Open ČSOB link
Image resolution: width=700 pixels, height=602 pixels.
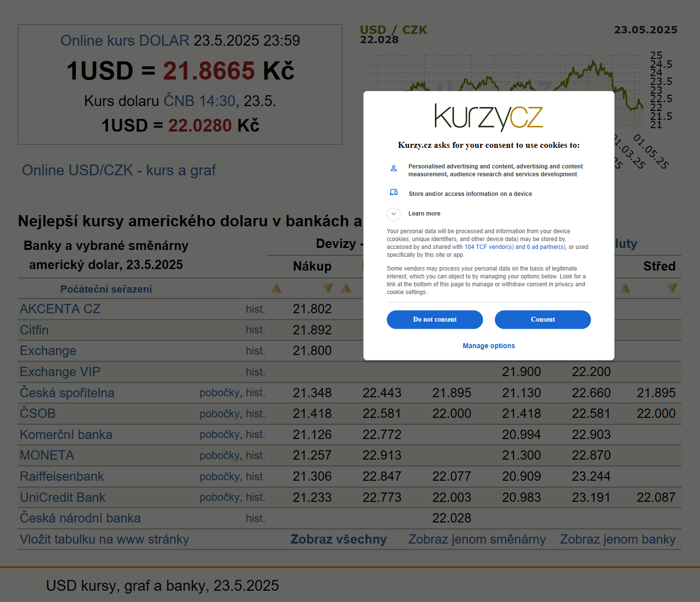tap(37, 413)
